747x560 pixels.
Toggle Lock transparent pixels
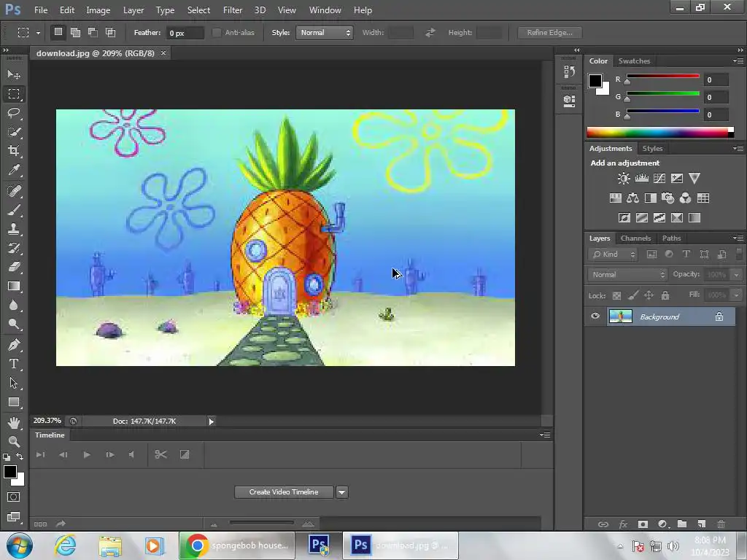tap(616, 296)
